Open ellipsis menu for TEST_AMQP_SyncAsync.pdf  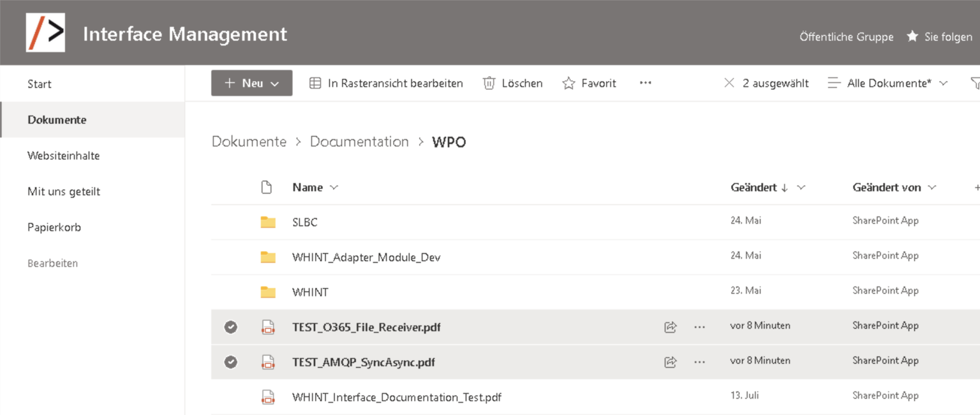click(x=699, y=362)
